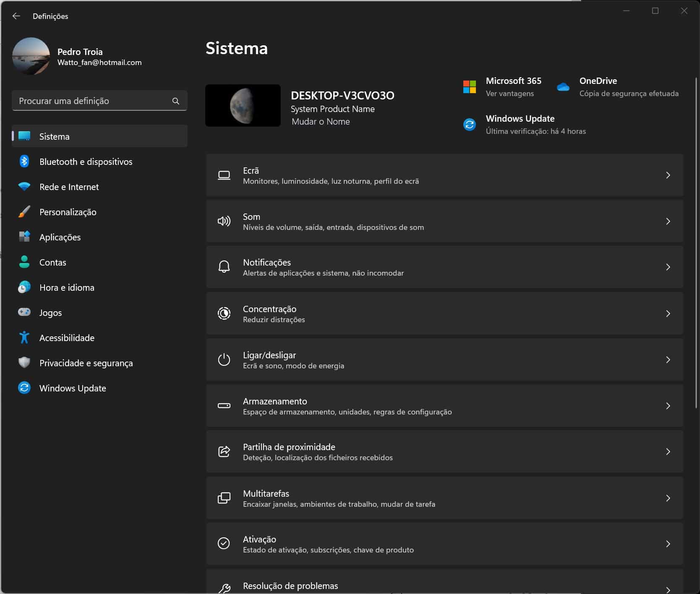The height and width of the screenshot is (594, 700).
Task: Click the Windows Update sync icon at top
Action: 469,125
